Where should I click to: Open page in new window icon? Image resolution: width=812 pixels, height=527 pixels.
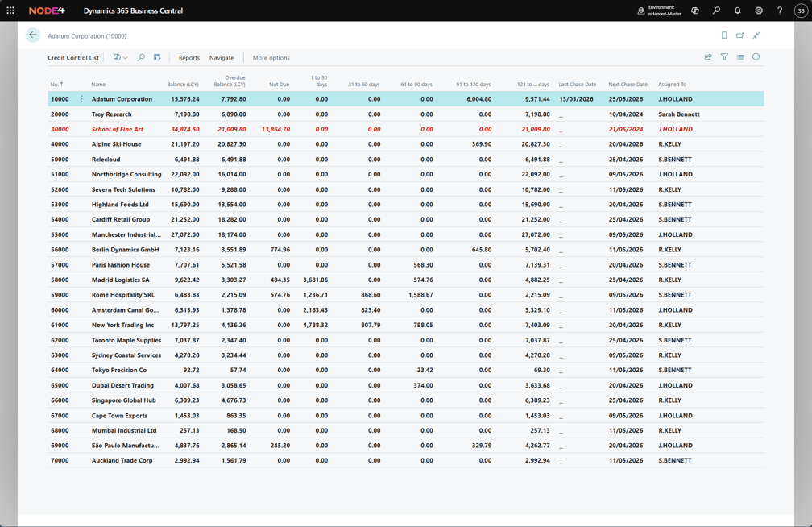click(x=740, y=35)
